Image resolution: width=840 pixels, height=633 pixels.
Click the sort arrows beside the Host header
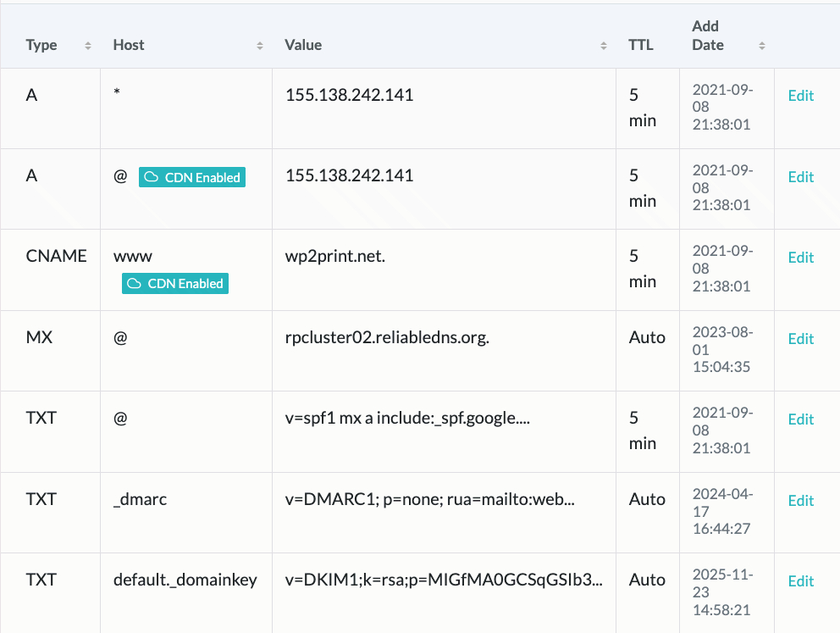coord(259,45)
